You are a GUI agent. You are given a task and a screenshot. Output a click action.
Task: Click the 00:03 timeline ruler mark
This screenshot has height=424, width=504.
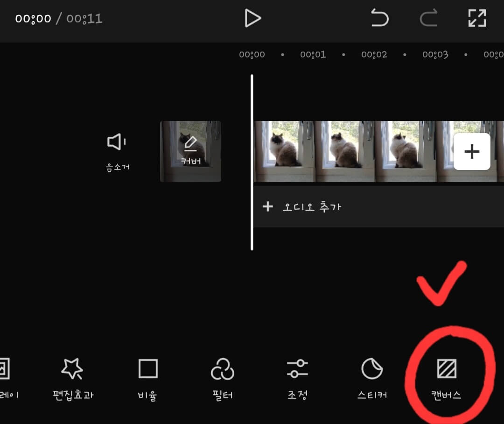tap(435, 54)
